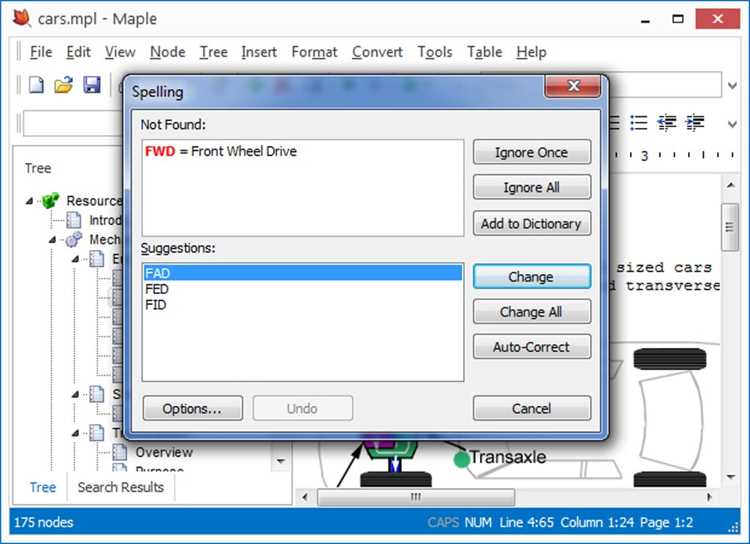Viewport: 750px width, 544px height.
Task: Close the Spelling dialog with X
Action: [x=573, y=86]
